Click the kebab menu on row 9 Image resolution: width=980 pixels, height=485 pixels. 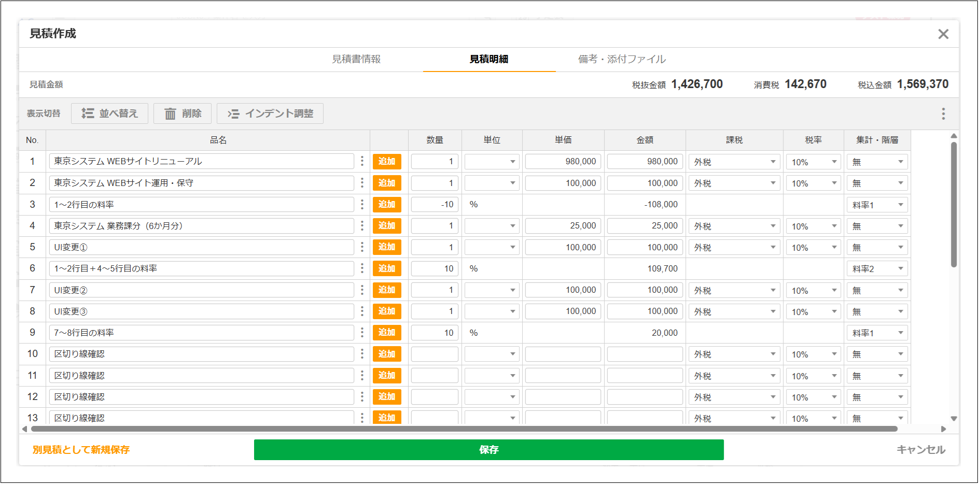coord(362,333)
